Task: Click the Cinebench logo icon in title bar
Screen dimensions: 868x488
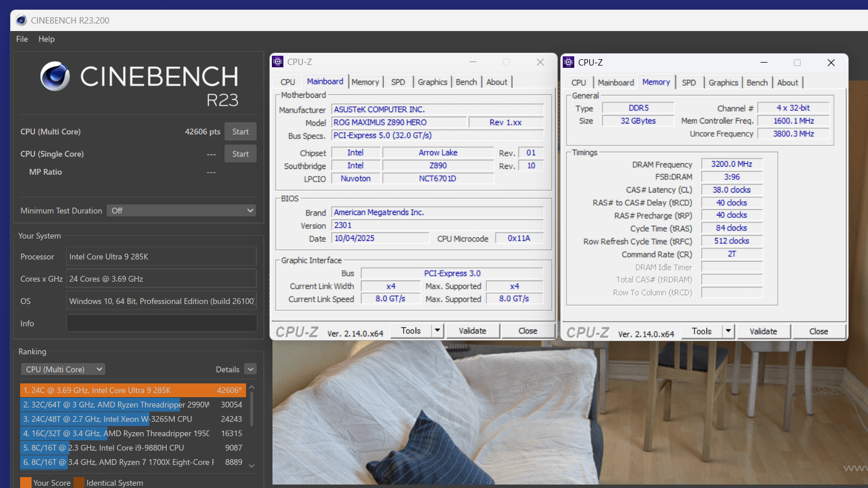Action: 21,21
